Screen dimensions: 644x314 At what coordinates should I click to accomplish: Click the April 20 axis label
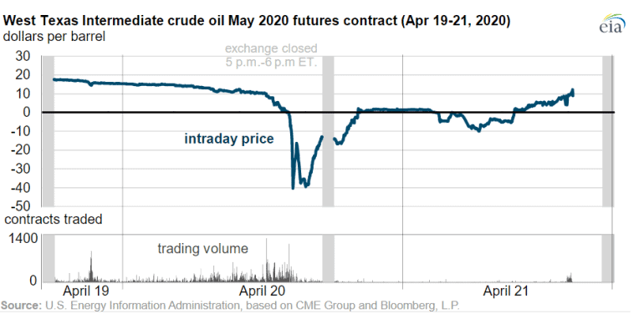[x=262, y=291]
